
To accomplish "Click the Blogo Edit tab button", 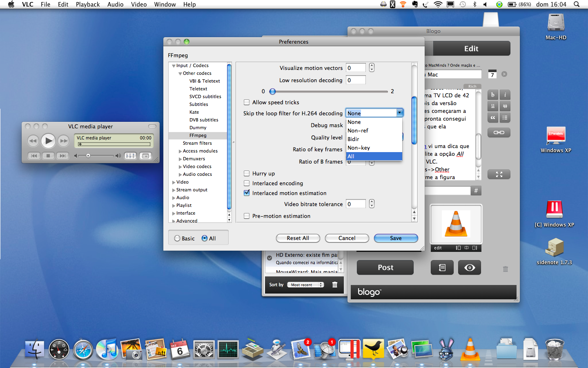I will (x=471, y=49).
